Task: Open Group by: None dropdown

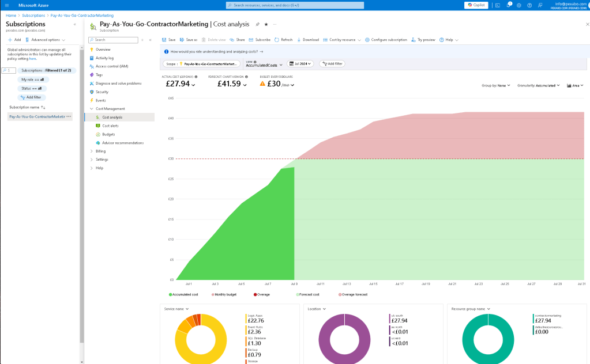Action: click(496, 86)
